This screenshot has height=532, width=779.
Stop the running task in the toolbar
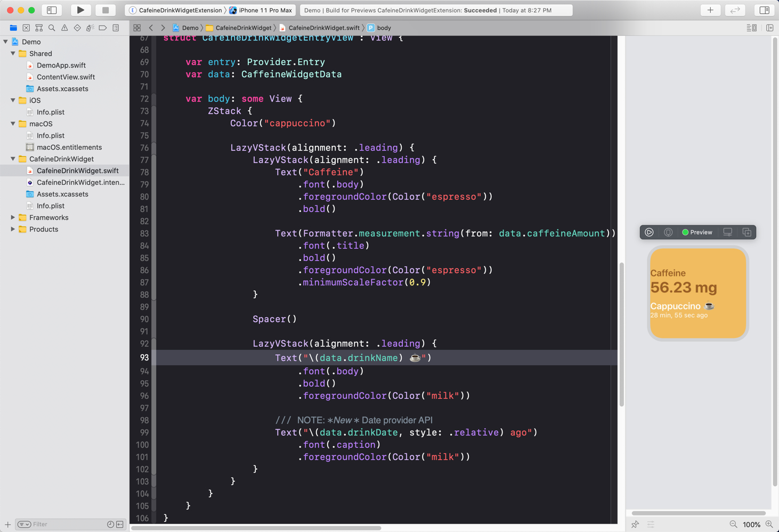coord(106,10)
